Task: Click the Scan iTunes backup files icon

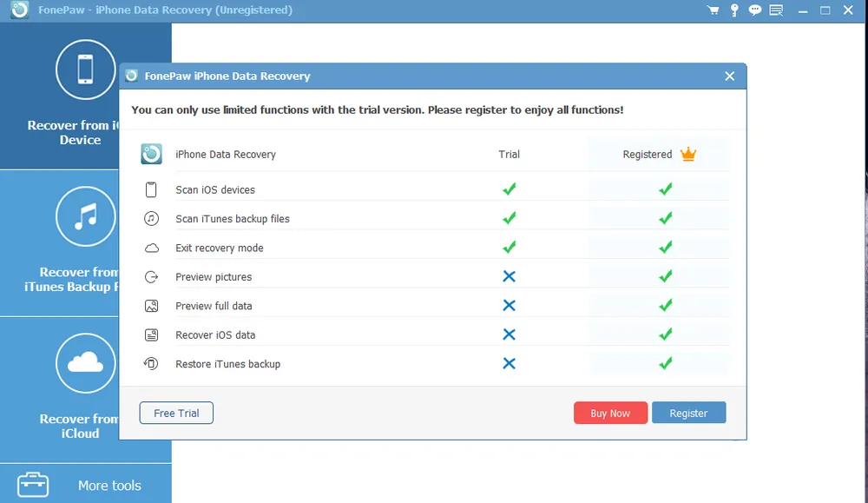Action: 151,218
